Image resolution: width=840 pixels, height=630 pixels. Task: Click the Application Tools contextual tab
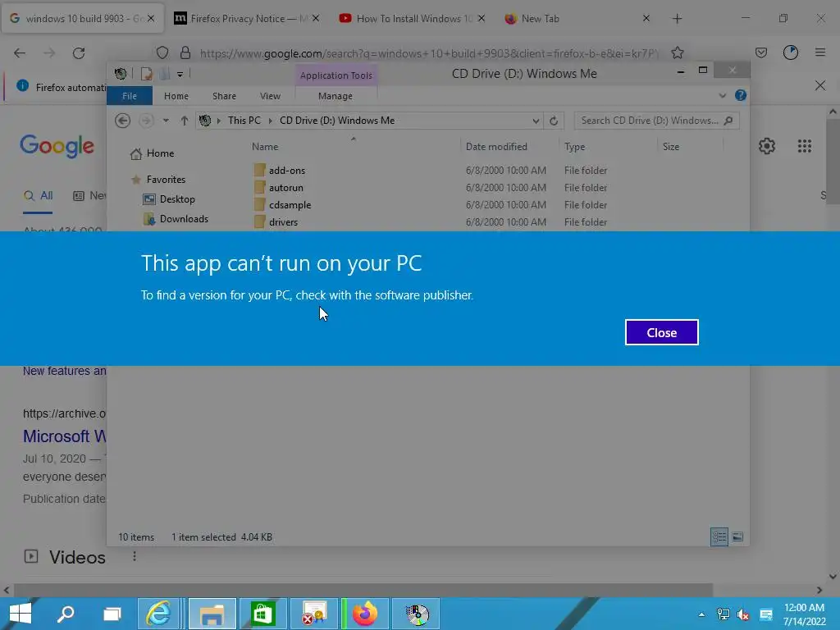point(336,75)
